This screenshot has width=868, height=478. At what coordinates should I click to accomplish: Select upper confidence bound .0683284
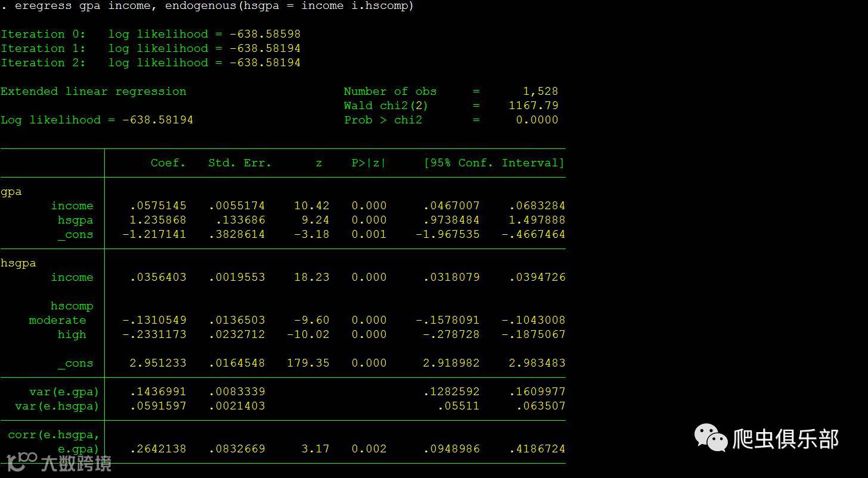pyautogui.click(x=537, y=206)
